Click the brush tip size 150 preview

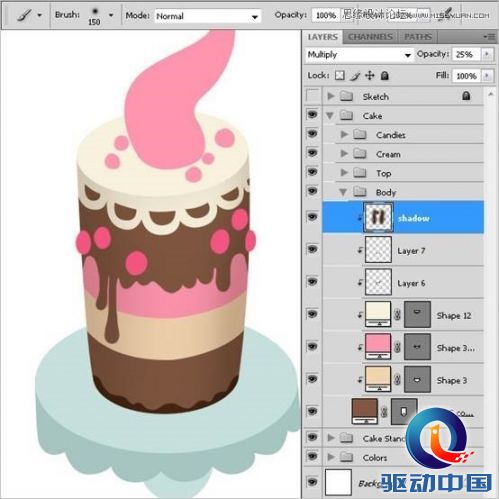(x=95, y=16)
